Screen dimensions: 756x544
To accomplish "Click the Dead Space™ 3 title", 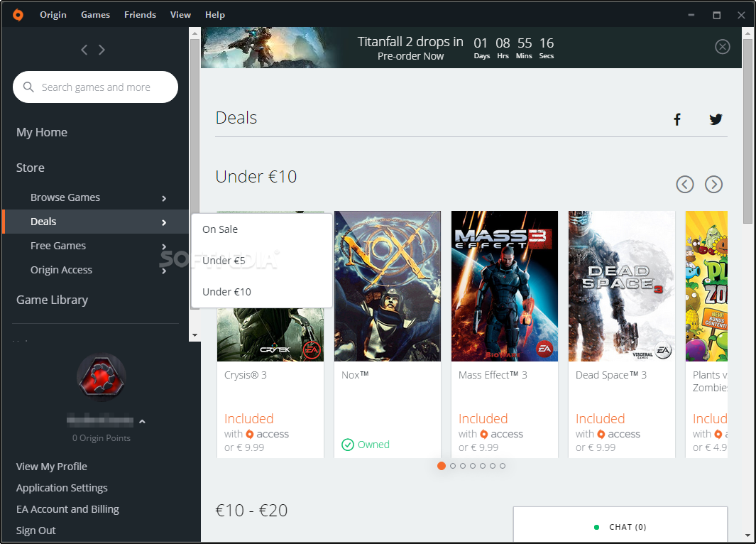I will pos(611,375).
